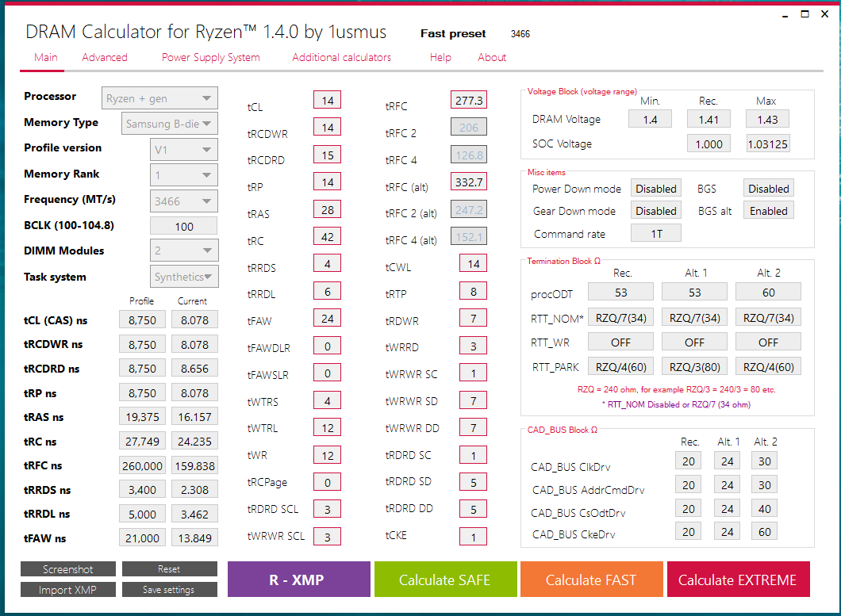
Task: Click the red Calculate EXTREME button
Action: 739,580
